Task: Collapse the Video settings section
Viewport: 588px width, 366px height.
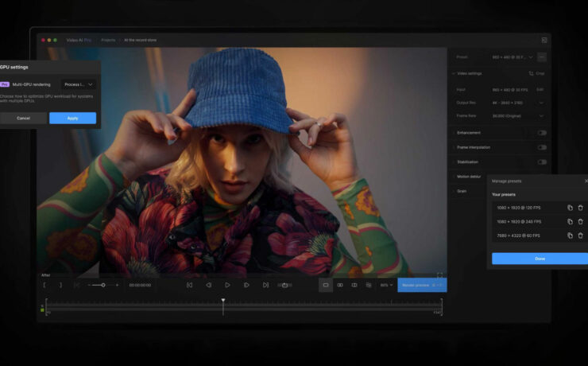Action: (x=455, y=73)
